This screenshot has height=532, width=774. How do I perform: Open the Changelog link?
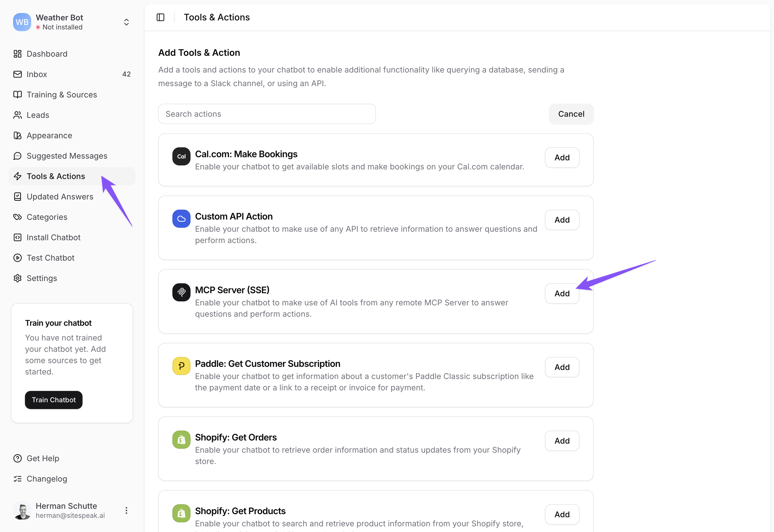(x=47, y=479)
